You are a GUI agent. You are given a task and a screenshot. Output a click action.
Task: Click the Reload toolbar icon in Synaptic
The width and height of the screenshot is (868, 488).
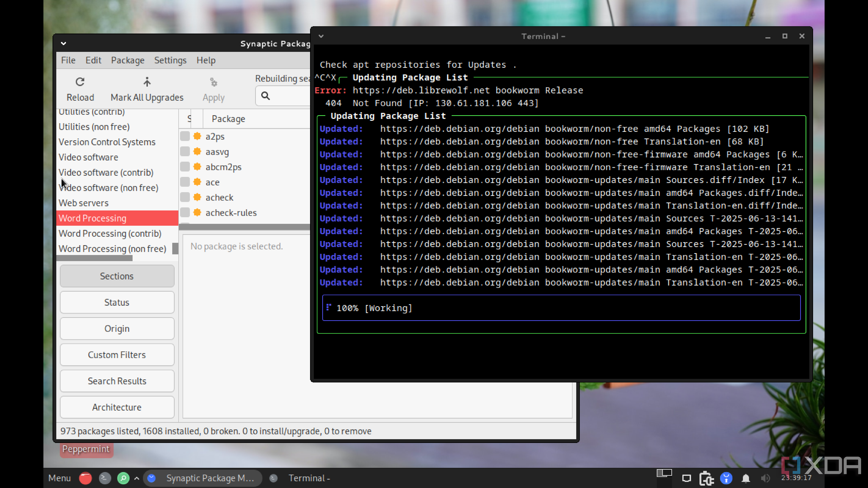click(x=80, y=82)
